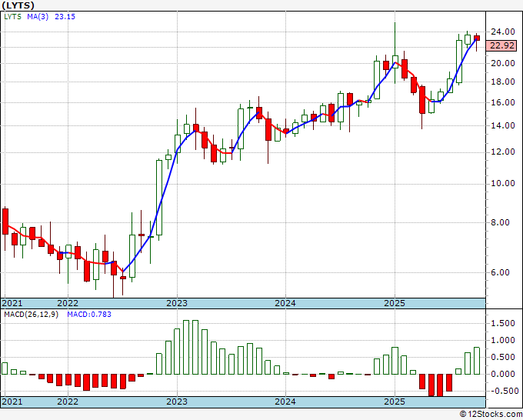Click the 2022 label on price timeline
The width and height of the screenshot is (523, 420).
(x=68, y=303)
